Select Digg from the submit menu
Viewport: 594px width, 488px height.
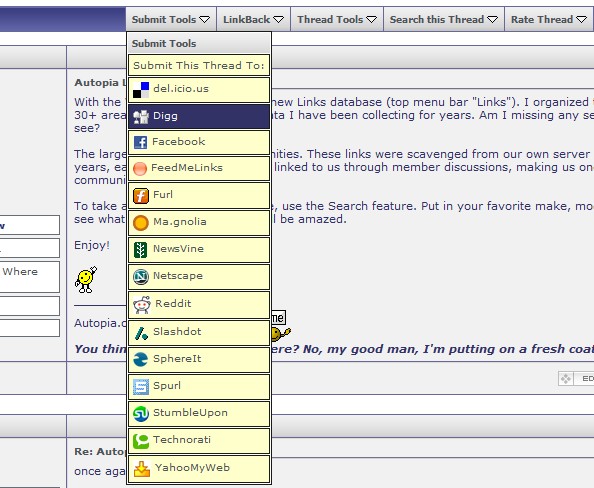pos(199,117)
